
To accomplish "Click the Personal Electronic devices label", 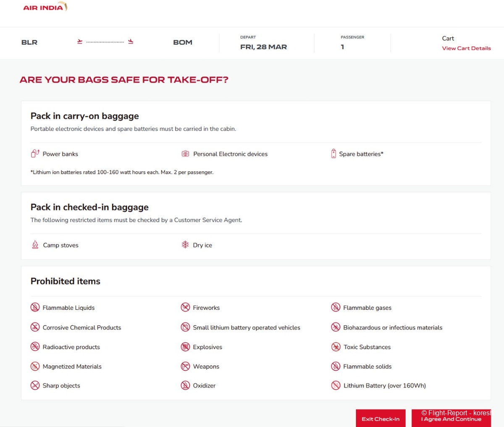I will [x=230, y=154].
